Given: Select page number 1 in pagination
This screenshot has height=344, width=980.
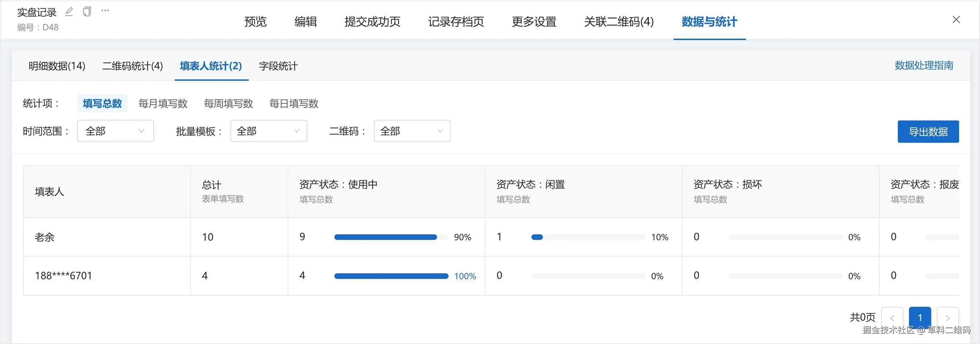Looking at the screenshot, I should click(x=919, y=317).
